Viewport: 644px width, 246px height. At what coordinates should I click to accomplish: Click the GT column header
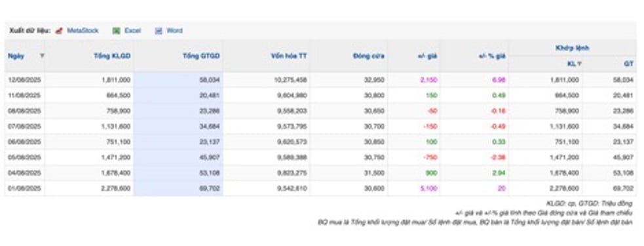point(629,64)
